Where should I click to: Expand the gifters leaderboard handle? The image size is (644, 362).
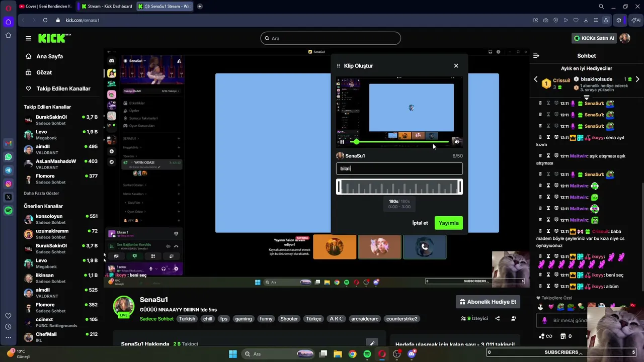pyautogui.click(x=587, y=97)
